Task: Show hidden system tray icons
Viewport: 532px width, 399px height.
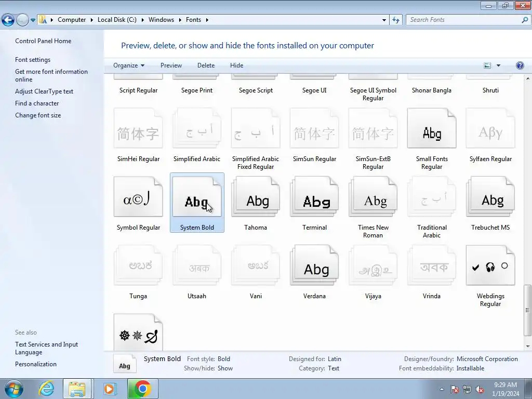Action: [442, 390]
